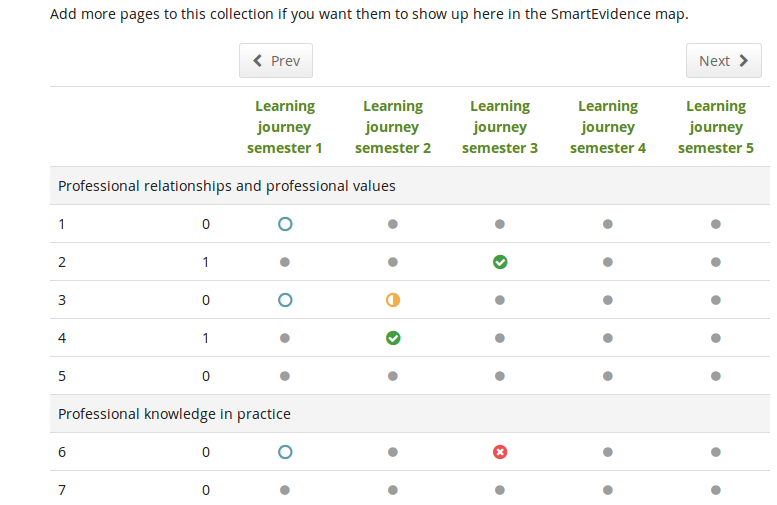Click the grey dot for row 5, semester 1
The width and height of the screenshot is (777, 505).
click(285, 376)
